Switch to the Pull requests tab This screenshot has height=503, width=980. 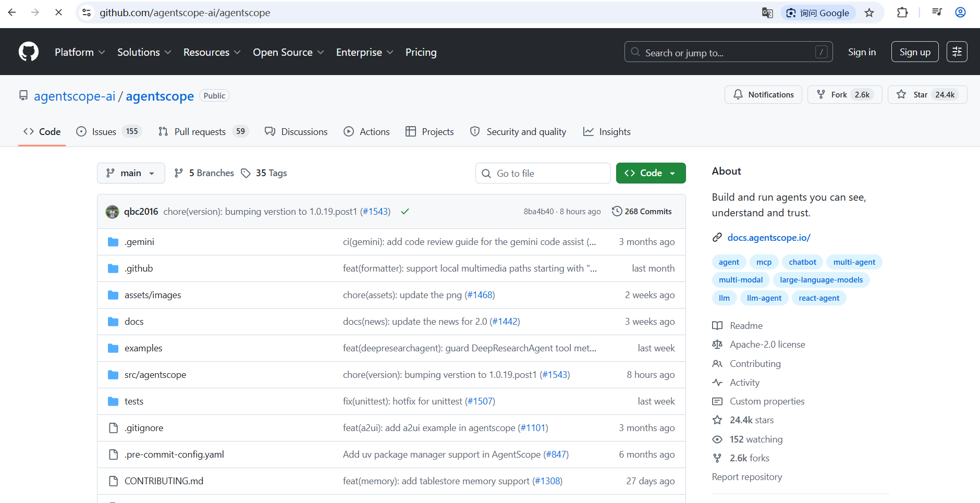[203, 132]
